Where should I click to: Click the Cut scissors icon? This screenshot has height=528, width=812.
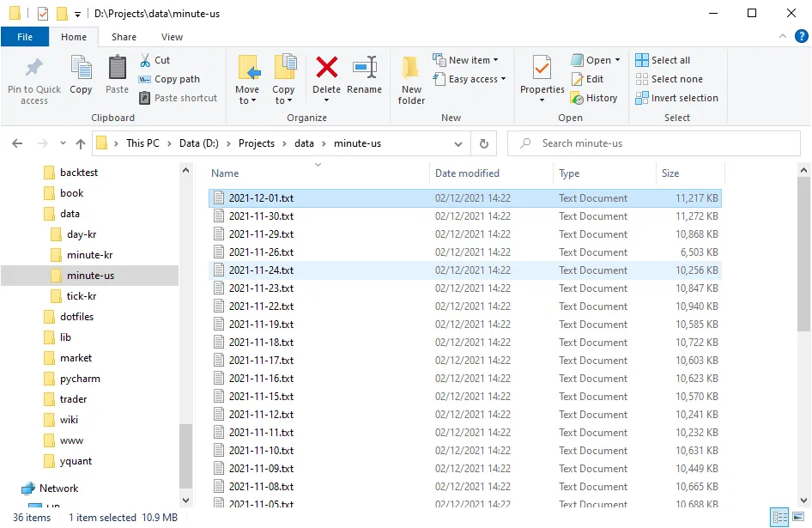(x=146, y=60)
